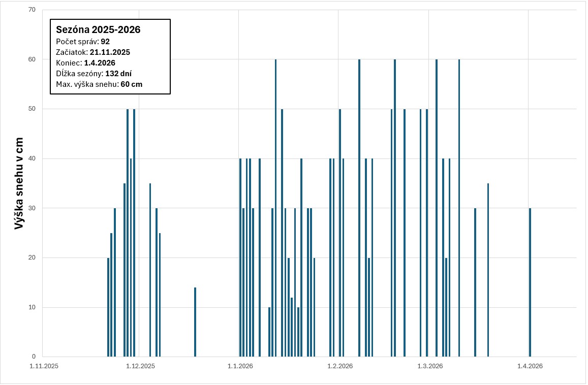Select the 1.11.2025 x-axis date label
Viewport: 588px width, 385px height.
pos(44,366)
